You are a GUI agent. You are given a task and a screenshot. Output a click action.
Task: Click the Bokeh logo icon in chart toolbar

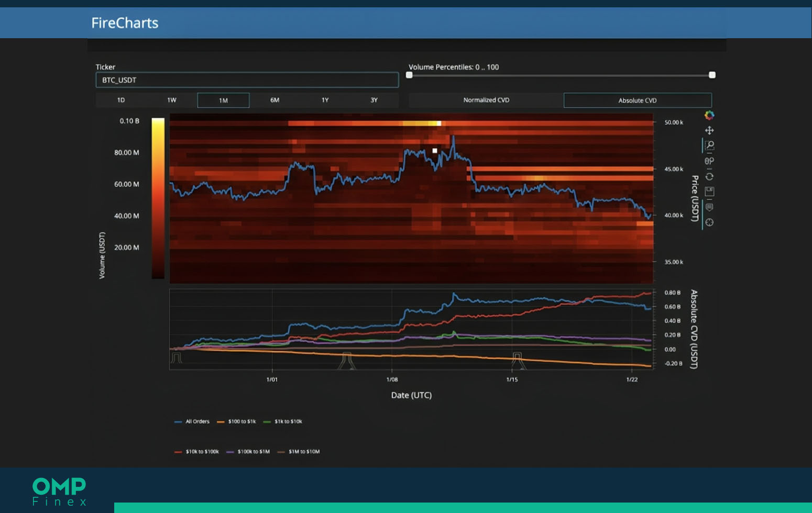click(709, 115)
